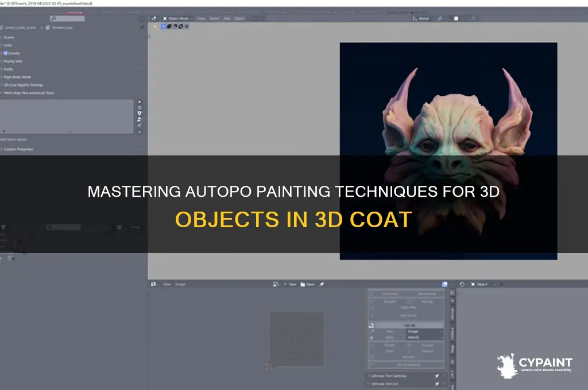This screenshot has width=588, height=390.
Task: Expand the 3D-Coat Applink Settings section
Action: [x=23, y=85]
